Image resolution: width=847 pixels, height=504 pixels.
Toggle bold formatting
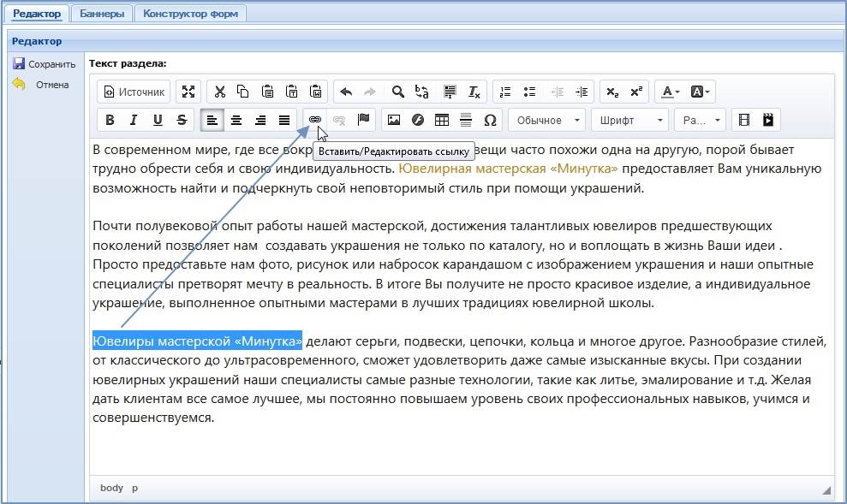[x=110, y=120]
